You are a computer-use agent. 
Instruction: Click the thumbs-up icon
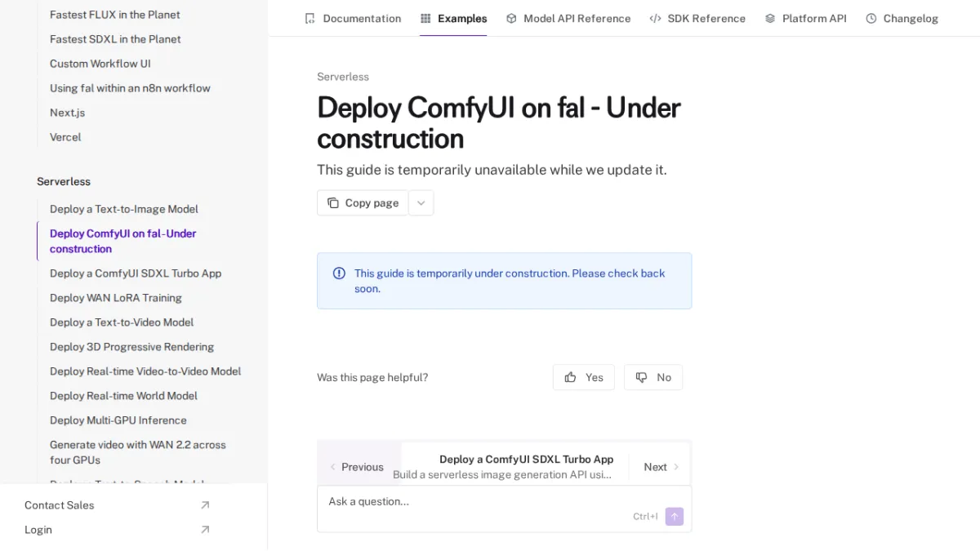pyautogui.click(x=571, y=377)
